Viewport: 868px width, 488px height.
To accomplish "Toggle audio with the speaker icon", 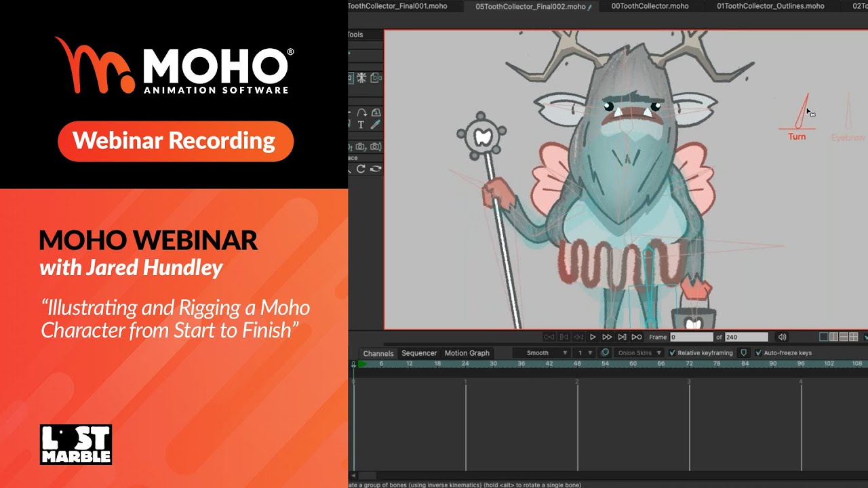I will (x=782, y=337).
